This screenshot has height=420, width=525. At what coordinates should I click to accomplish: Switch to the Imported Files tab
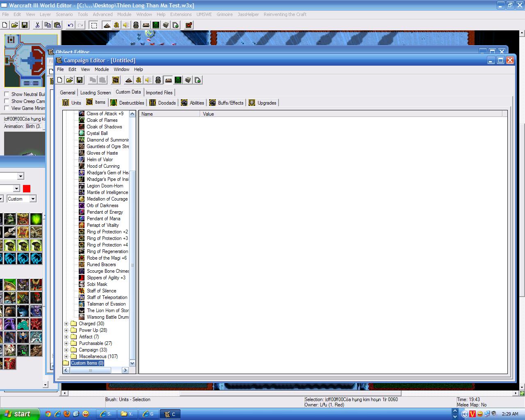tap(159, 93)
